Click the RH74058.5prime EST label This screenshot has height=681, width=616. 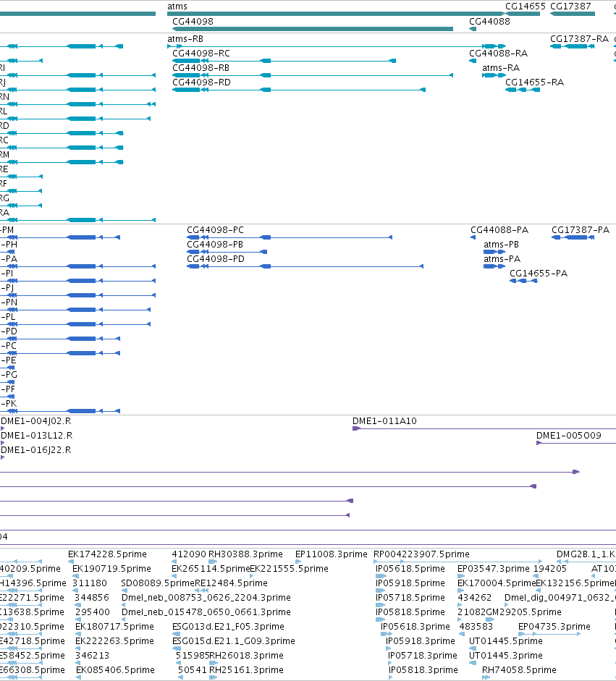coord(519,670)
